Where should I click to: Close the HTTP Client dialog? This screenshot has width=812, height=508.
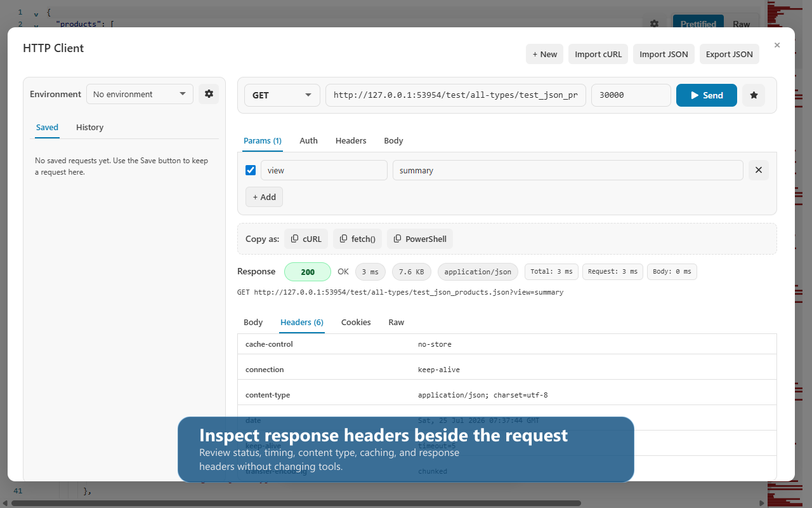[777, 45]
